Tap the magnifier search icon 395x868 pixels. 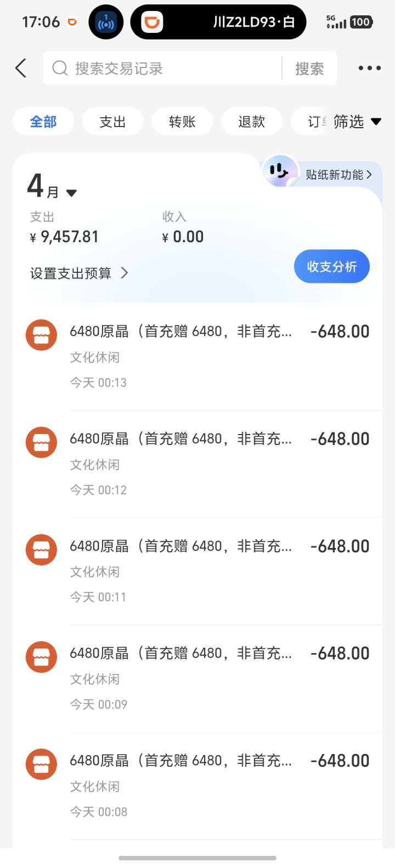tap(59, 68)
